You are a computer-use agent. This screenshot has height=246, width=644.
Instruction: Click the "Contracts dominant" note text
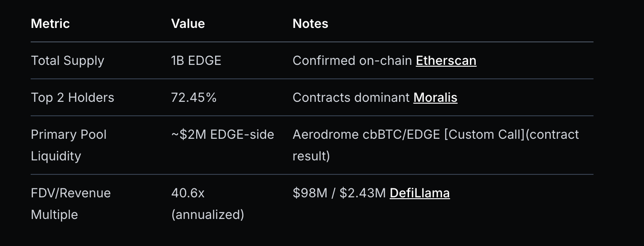point(351,97)
